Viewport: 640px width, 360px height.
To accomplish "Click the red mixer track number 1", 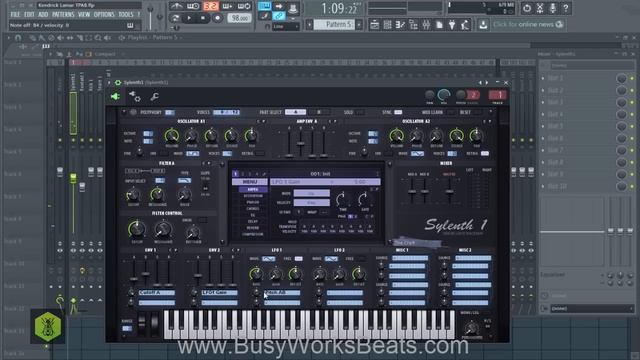I will 498,95.
